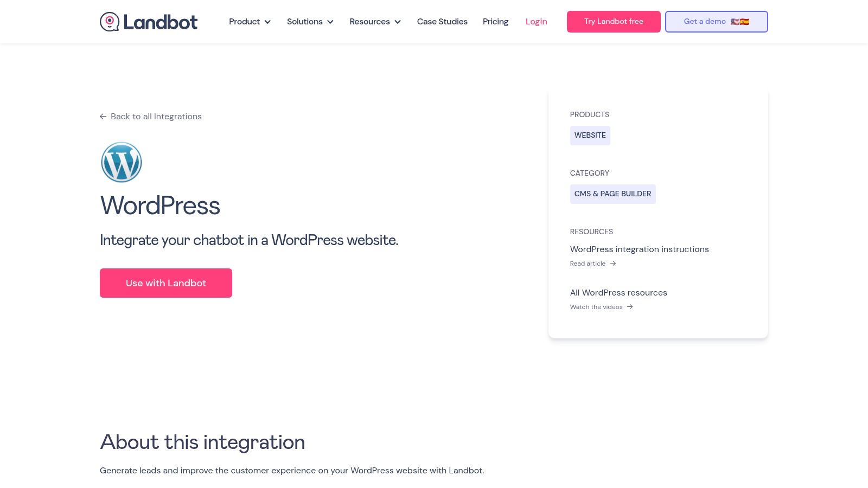
Task: Select the WEBSITE product tag
Action: 590,136
